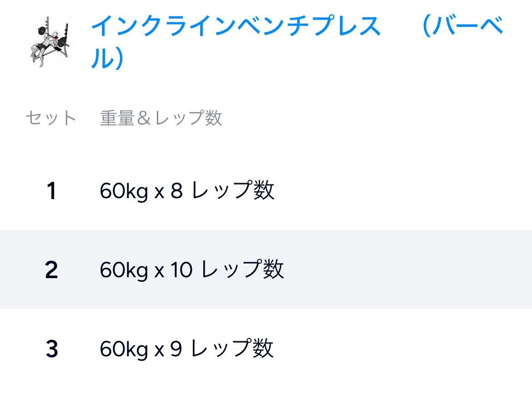Click the レップ数 label in set 2
This screenshot has width=532, height=409.
tap(242, 270)
